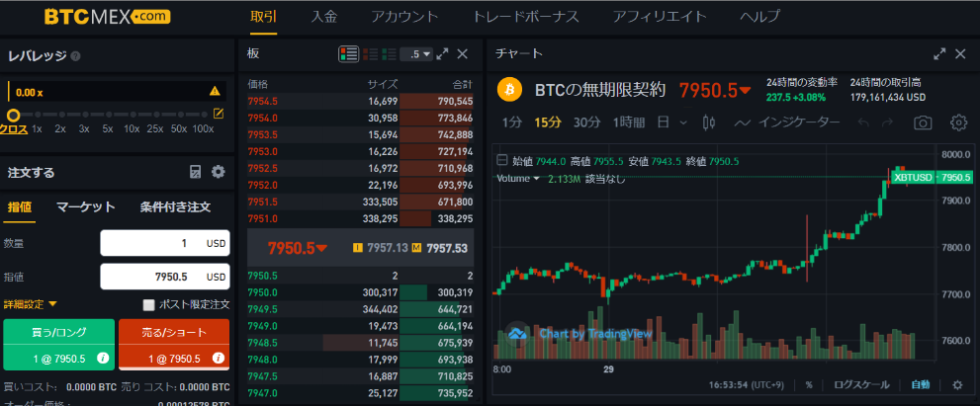Select 10x leverage

132,128
